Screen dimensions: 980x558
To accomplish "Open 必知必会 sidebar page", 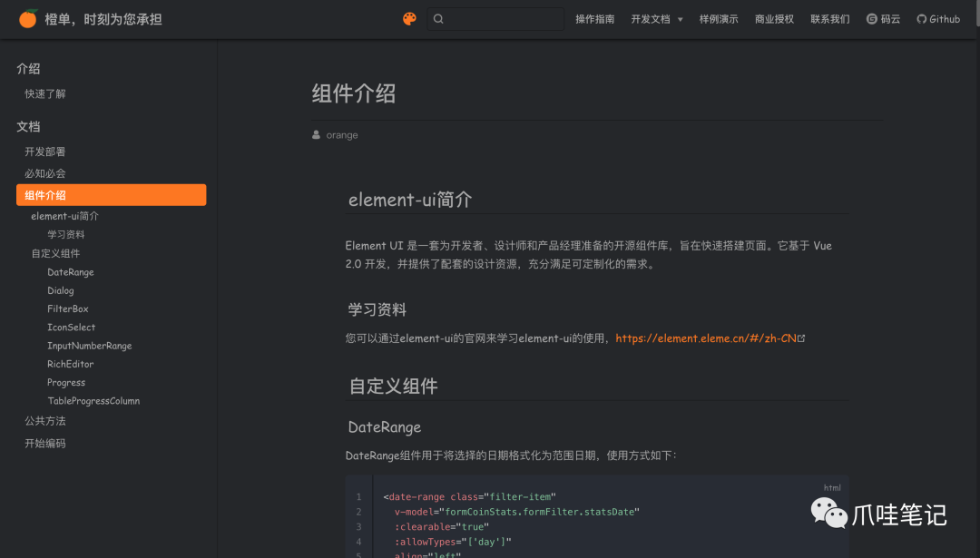I will (x=45, y=173).
